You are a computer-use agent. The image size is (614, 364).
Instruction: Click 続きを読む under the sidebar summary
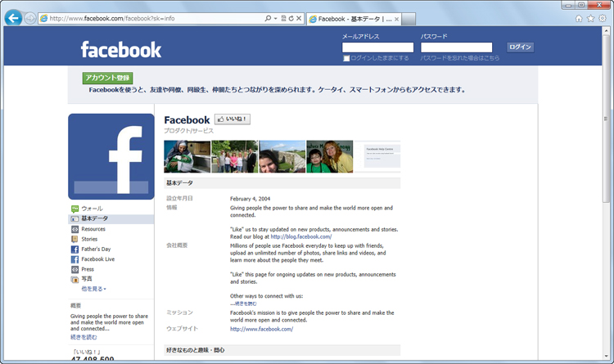[84, 337]
